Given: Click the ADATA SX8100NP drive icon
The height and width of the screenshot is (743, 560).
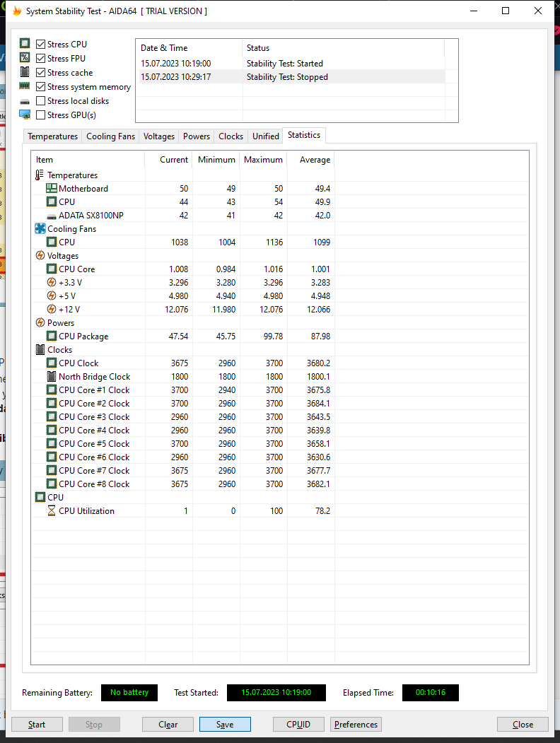Looking at the screenshot, I should coord(51,216).
